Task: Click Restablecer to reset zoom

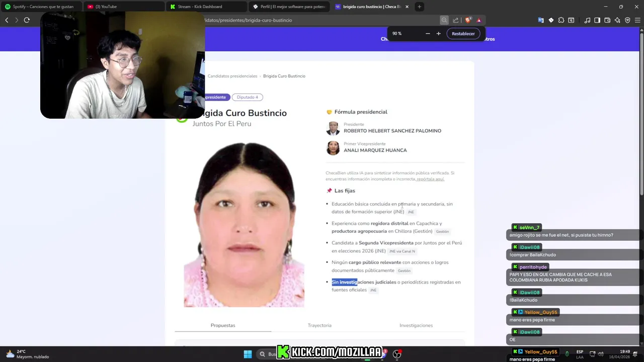Action: tap(463, 34)
